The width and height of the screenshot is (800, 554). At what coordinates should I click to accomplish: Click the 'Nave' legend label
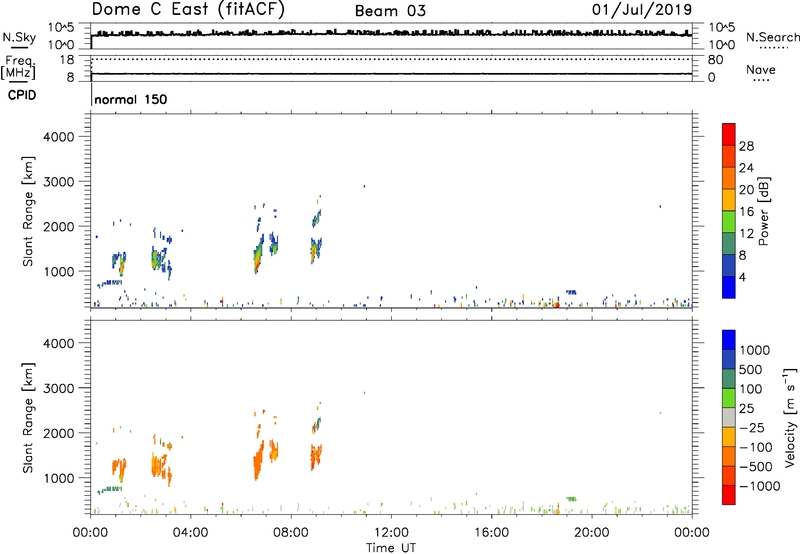pos(761,70)
